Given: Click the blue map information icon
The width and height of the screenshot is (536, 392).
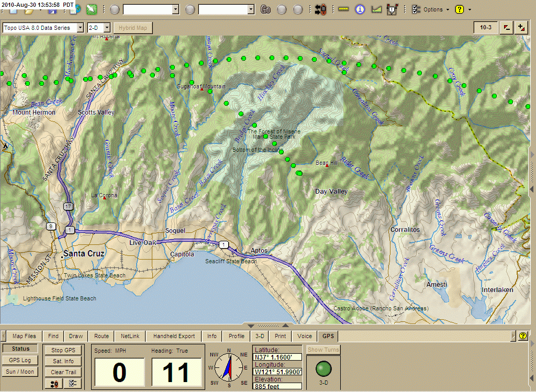Looking at the screenshot, I should click(x=360, y=8).
